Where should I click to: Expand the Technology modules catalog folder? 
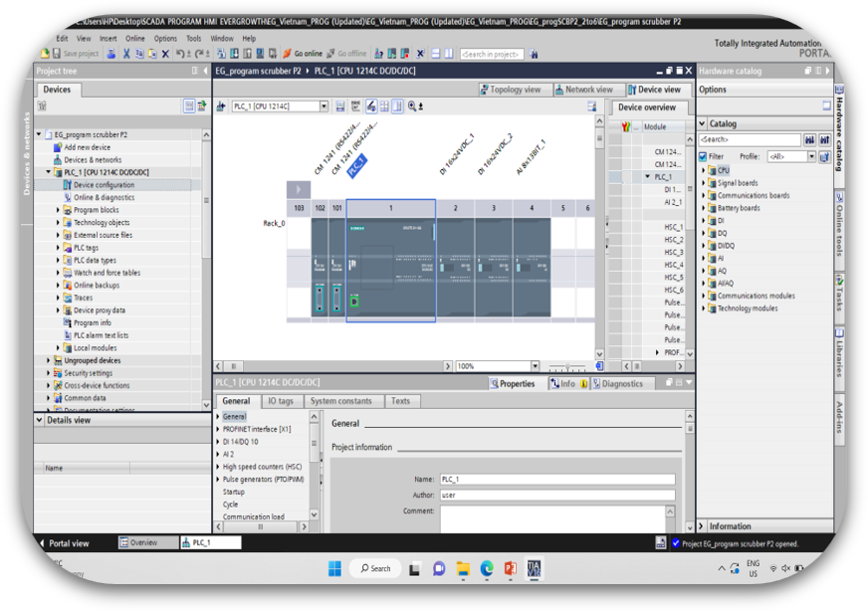704,308
